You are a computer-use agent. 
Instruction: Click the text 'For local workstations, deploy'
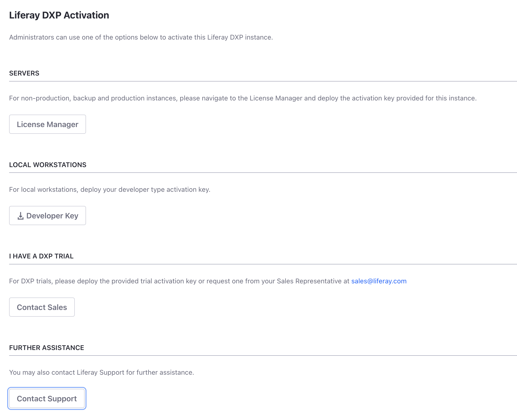110,189
